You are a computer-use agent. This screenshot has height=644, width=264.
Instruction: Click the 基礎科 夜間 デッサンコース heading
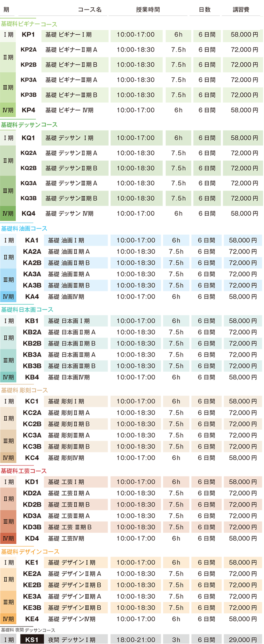pyautogui.click(x=28, y=630)
